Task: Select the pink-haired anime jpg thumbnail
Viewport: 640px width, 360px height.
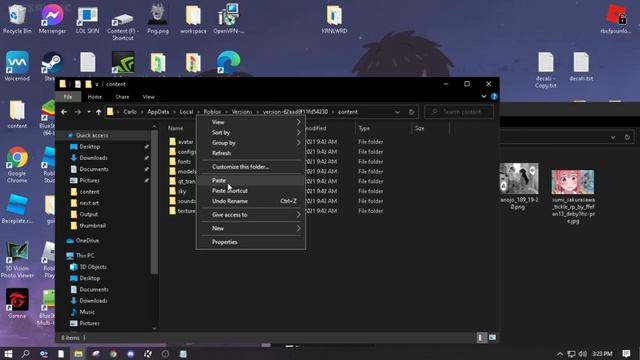Action: (x=573, y=182)
